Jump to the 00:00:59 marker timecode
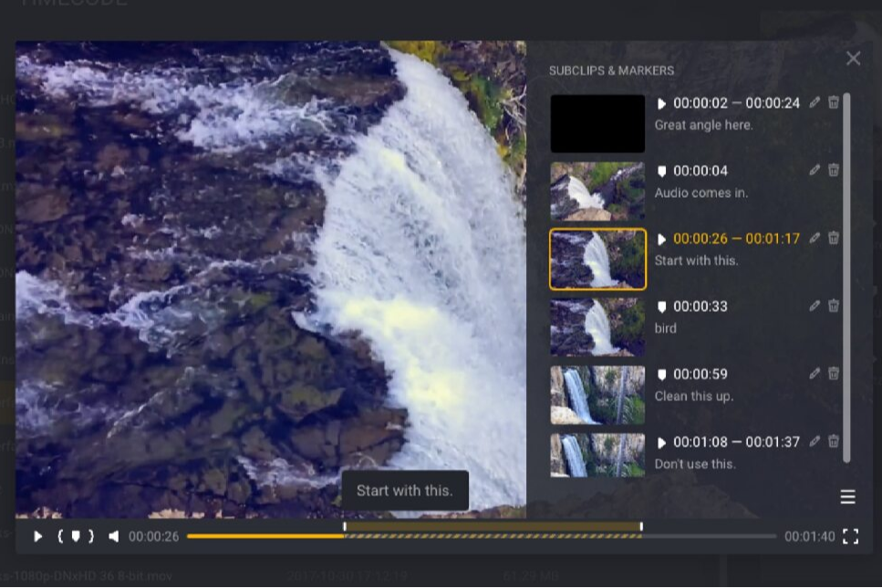Viewport: 882px width, 588px height. [x=700, y=374]
